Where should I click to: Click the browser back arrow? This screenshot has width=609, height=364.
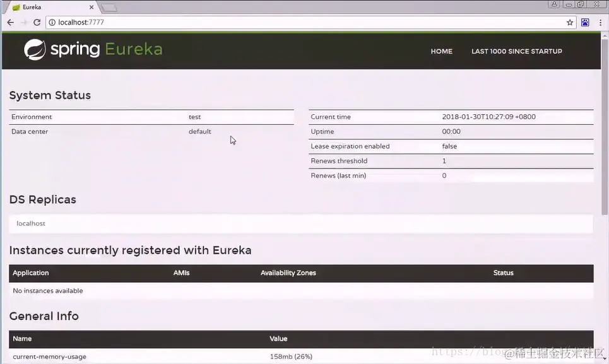click(11, 23)
